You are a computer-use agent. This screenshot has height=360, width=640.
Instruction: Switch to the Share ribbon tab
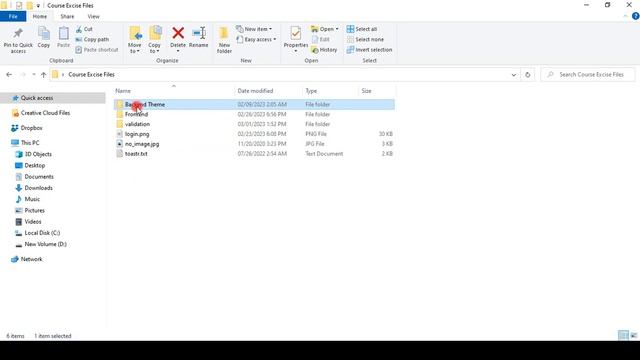click(x=67, y=16)
